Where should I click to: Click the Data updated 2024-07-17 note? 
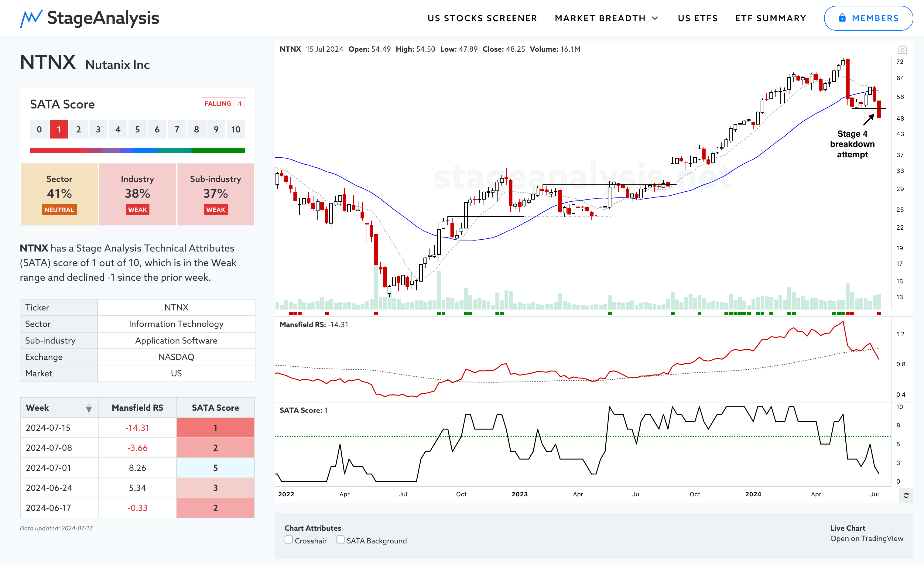56,528
